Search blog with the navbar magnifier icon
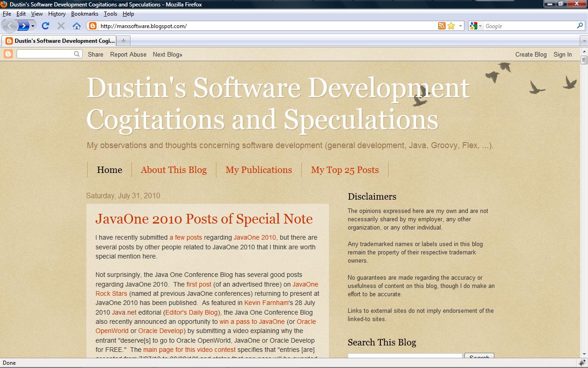 [77, 54]
